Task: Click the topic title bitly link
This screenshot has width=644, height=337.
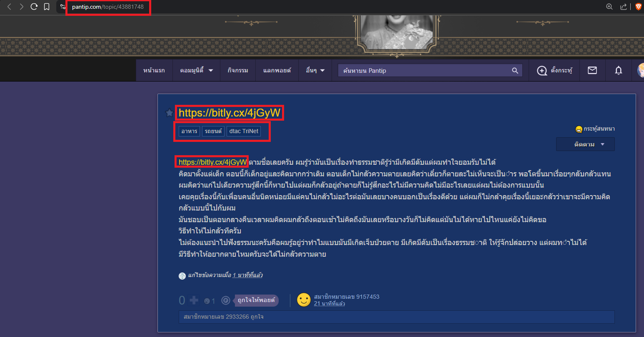Action: point(230,113)
